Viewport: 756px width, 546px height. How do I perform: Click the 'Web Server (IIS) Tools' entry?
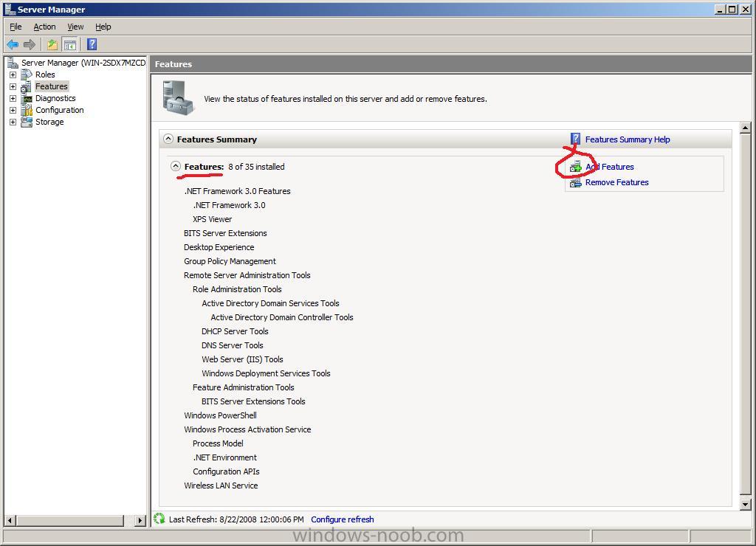242,359
